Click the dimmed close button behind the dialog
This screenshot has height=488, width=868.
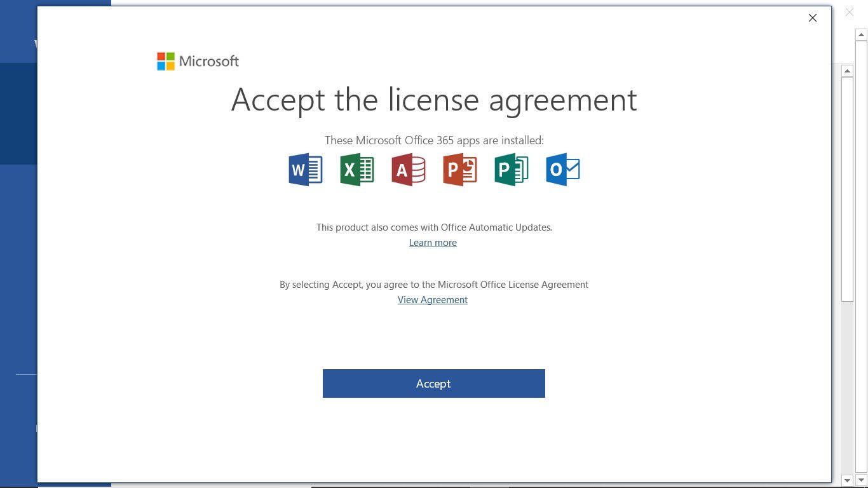850,12
